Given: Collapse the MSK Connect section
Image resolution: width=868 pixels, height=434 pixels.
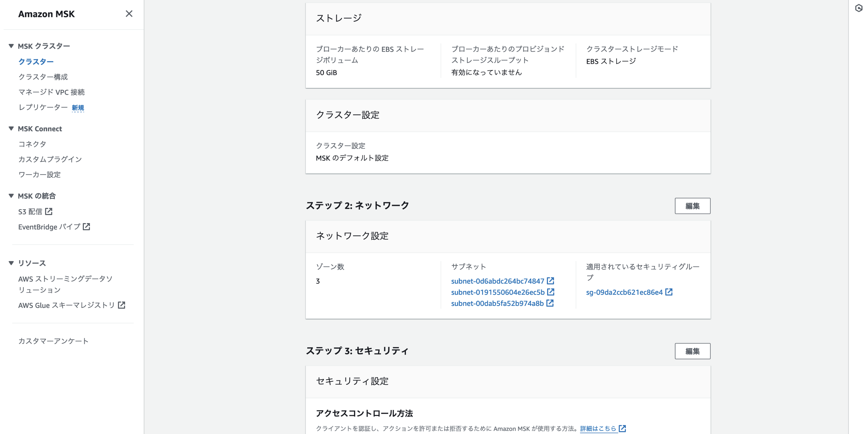Looking at the screenshot, I should click(x=11, y=128).
